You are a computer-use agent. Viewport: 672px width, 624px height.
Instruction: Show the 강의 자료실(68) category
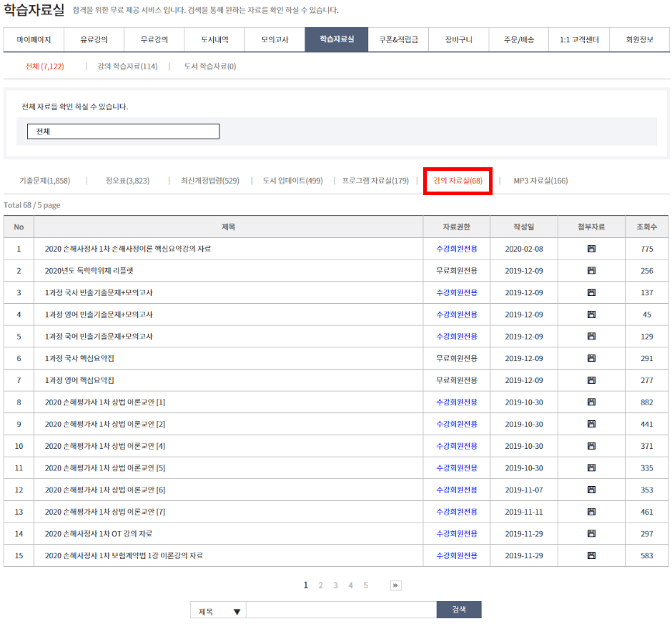(458, 181)
